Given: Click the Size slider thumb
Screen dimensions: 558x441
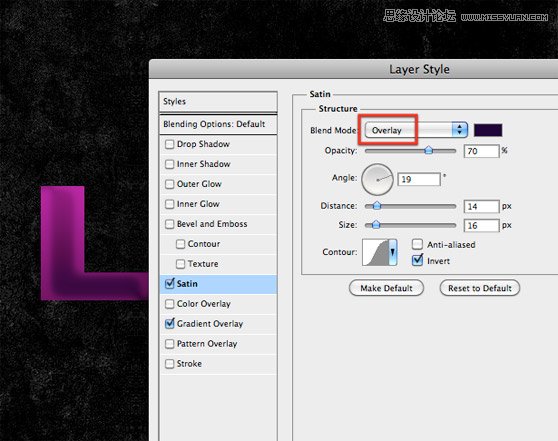Looking at the screenshot, I should click(376, 224).
